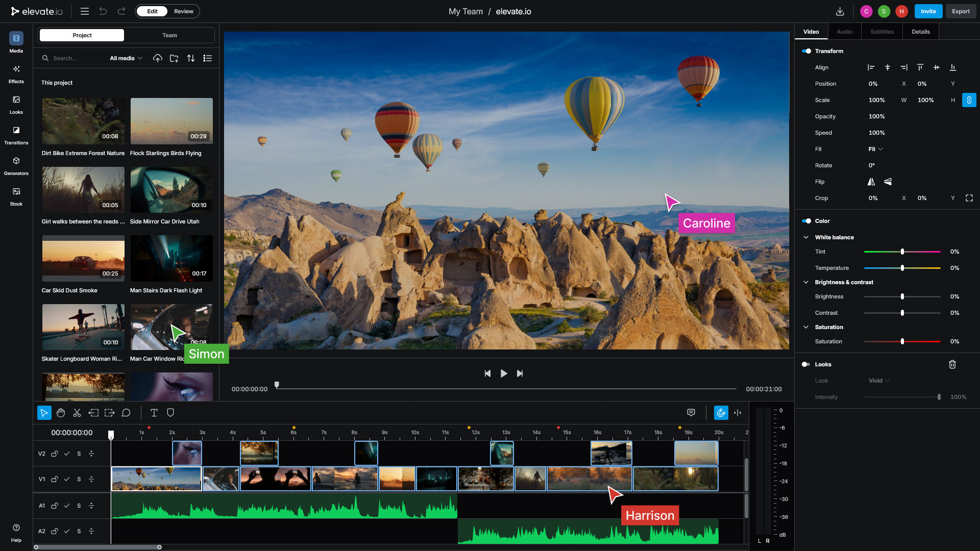Switch to the Team tab

[x=169, y=35]
